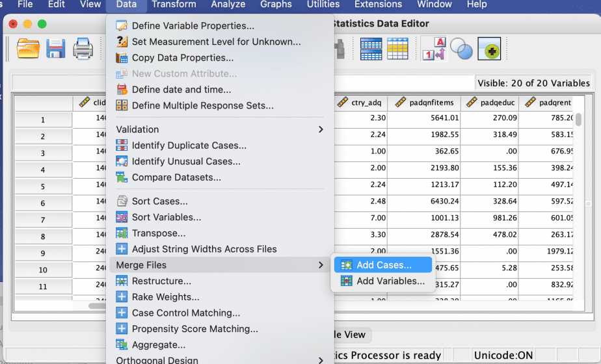Click the Print toolbar icon
Screen dimensions: 601x364
(83, 49)
